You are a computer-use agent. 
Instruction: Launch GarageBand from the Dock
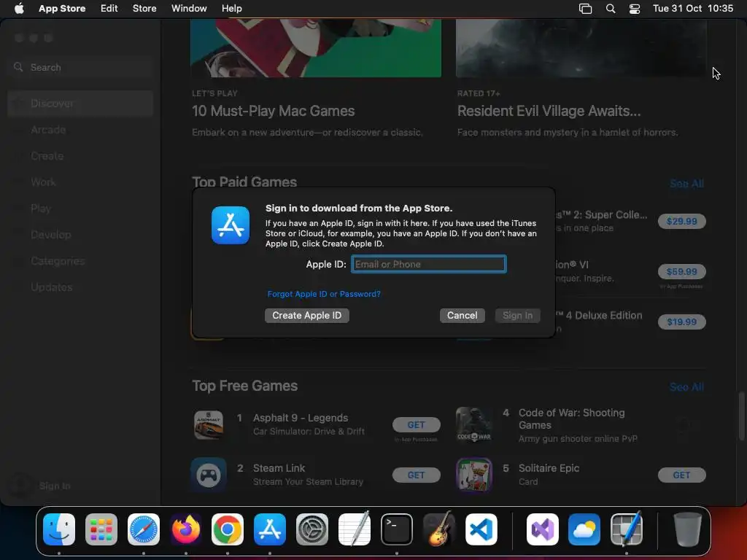pos(438,529)
